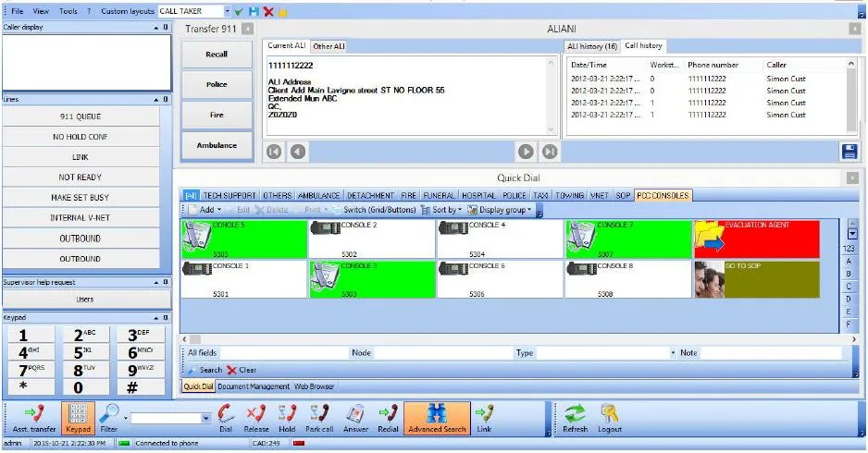The image size is (868, 453).
Task: Collapse the Caller display panel
Action: coord(156,27)
